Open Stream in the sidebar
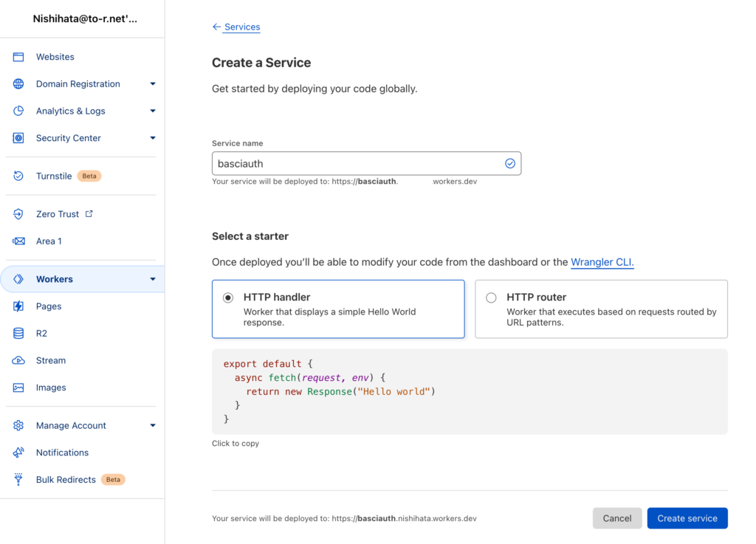 (51, 360)
